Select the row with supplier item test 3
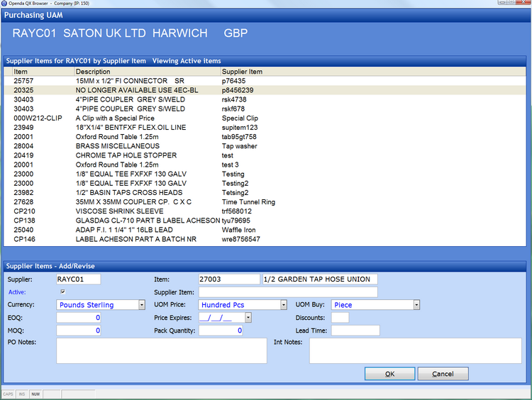532x400 pixels. coord(265,165)
